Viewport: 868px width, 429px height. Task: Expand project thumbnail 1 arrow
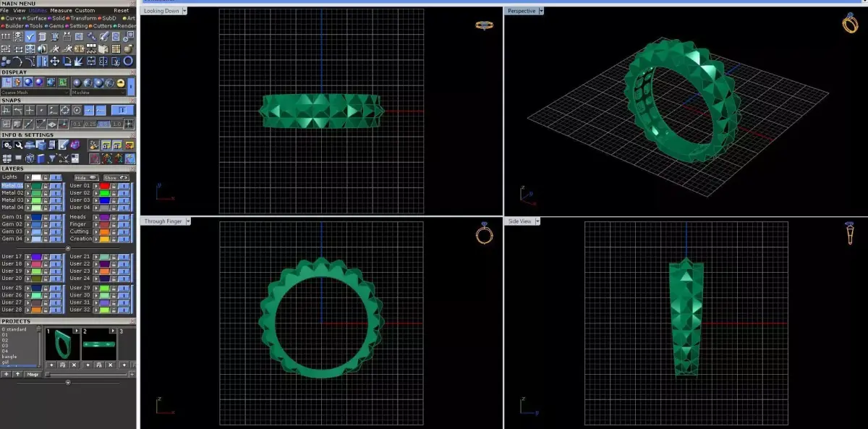click(x=76, y=331)
